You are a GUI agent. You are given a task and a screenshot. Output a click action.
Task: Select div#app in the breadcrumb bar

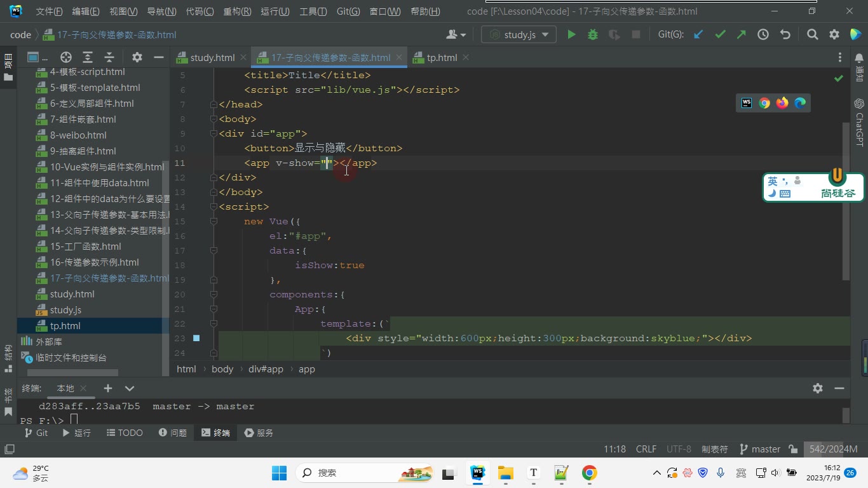266,369
